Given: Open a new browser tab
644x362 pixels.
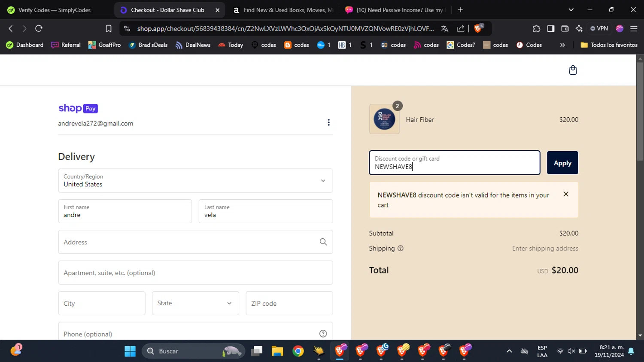Looking at the screenshot, I should pyautogui.click(x=460, y=10).
